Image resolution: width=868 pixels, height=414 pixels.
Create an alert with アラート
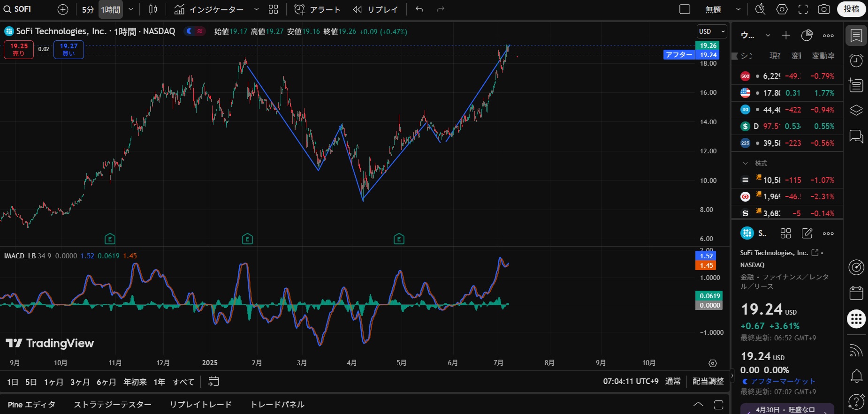[317, 9]
